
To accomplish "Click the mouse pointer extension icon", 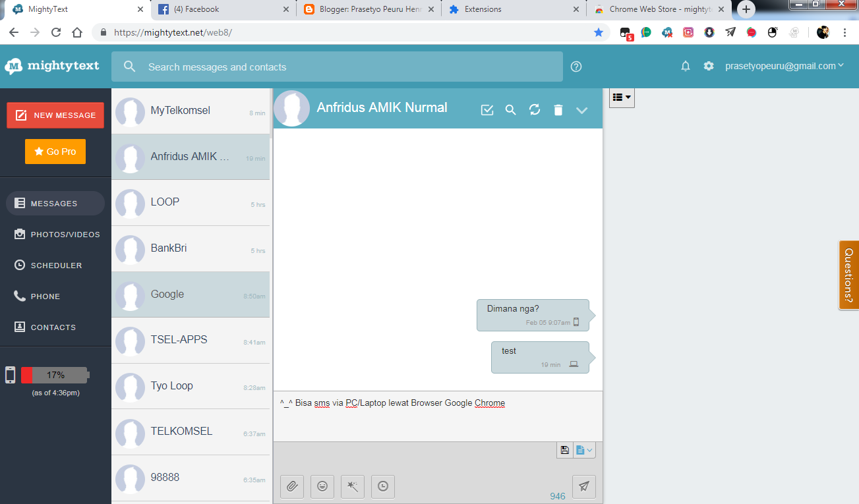I will [773, 32].
